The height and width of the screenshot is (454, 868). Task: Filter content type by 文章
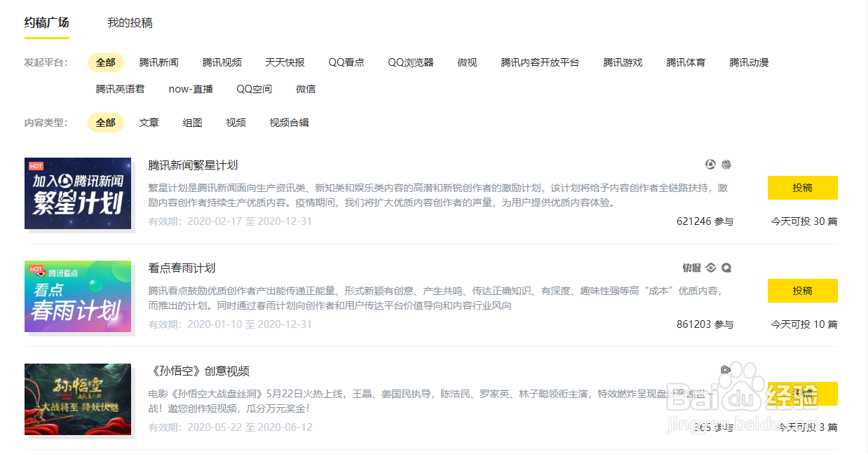click(x=149, y=123)
